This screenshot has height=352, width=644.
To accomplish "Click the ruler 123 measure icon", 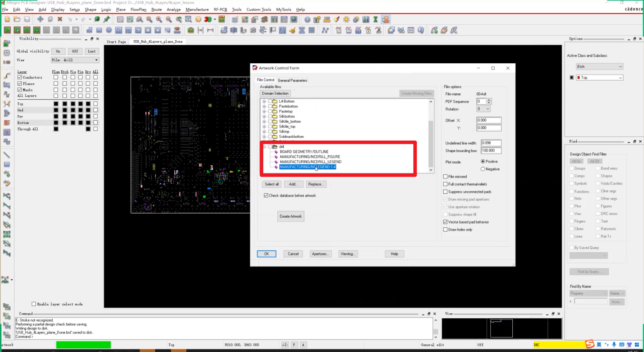I will pyautogui.click(x=327, y=19).
